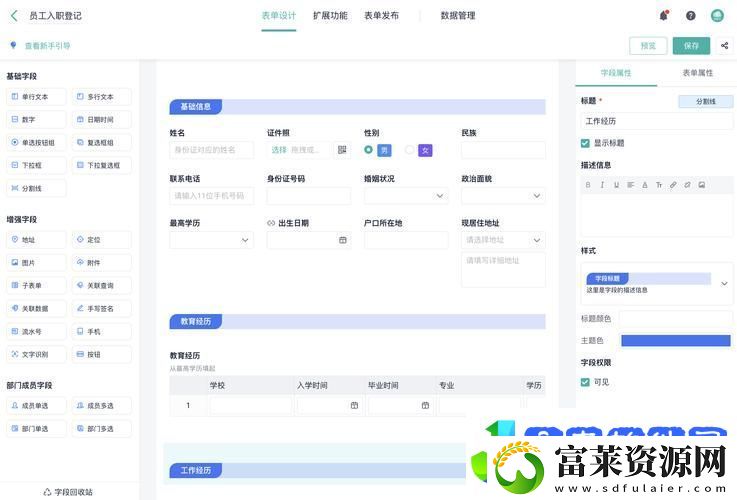The width and height of the screenshot is (737, 500).
Task: Open the user avatar menu
Action: click(x=717, y=16)
